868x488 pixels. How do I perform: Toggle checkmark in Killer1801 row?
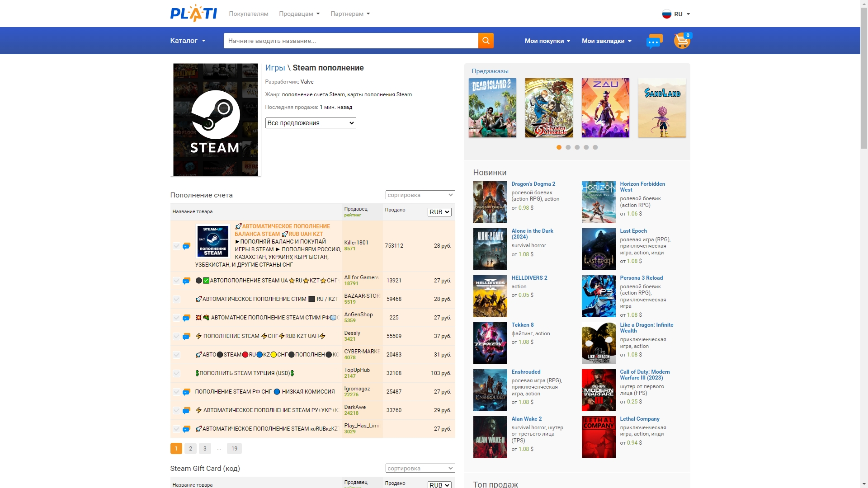pos(176,246)
